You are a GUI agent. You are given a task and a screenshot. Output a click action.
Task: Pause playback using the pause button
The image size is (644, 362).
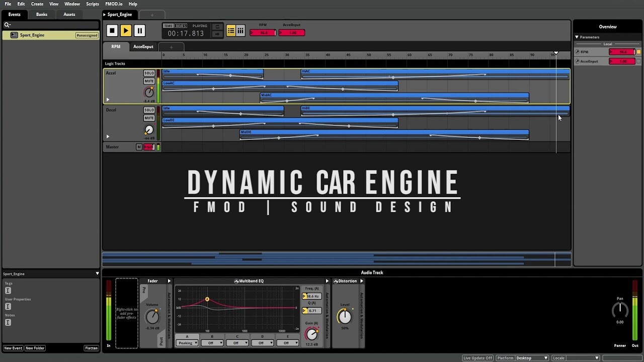tap(139, 30)
